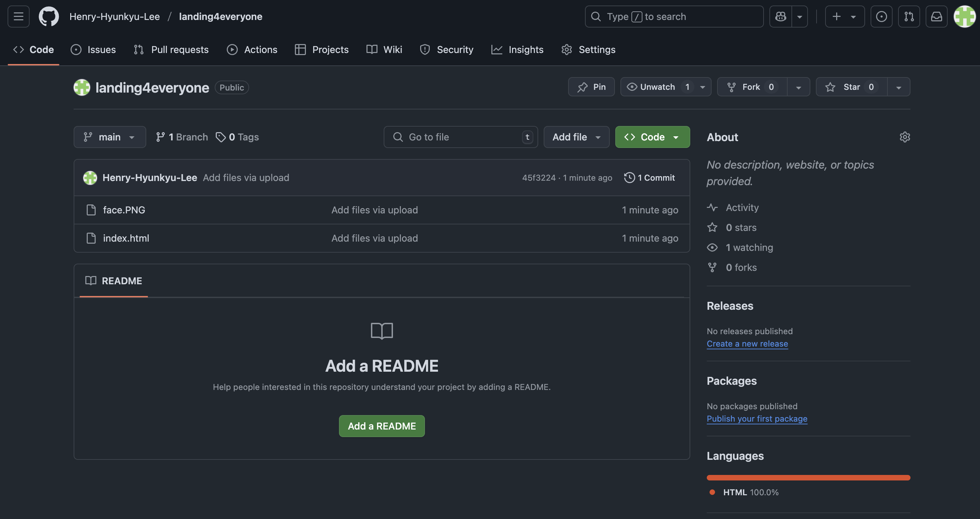Open the pull requests icon in header
Screen dimensions: 980x519
coord(909,17)
